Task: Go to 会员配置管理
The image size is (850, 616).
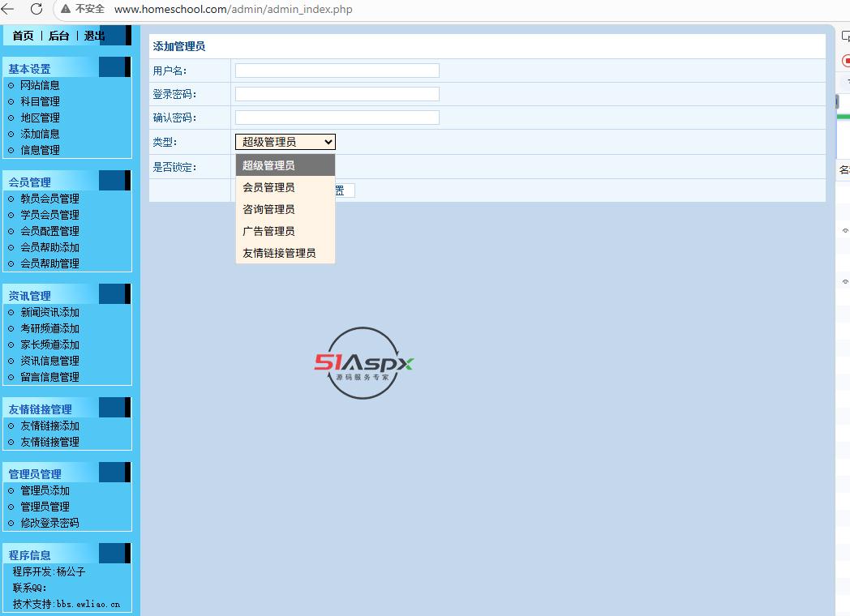Action: [49, 231]
